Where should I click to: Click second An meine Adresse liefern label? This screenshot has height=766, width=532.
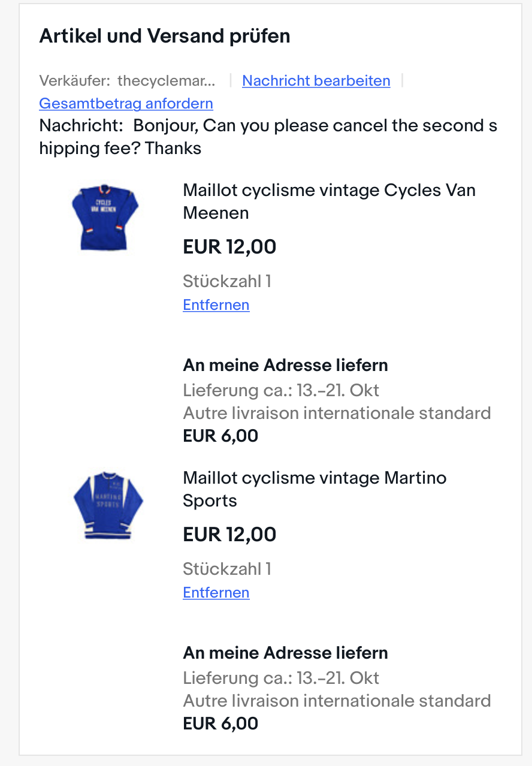(x=285, y=653)
